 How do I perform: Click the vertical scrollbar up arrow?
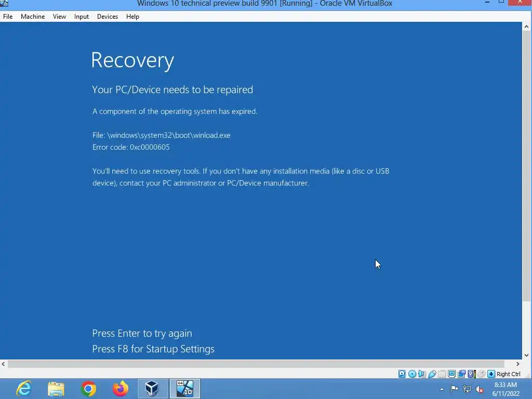[x=526, y=26]
